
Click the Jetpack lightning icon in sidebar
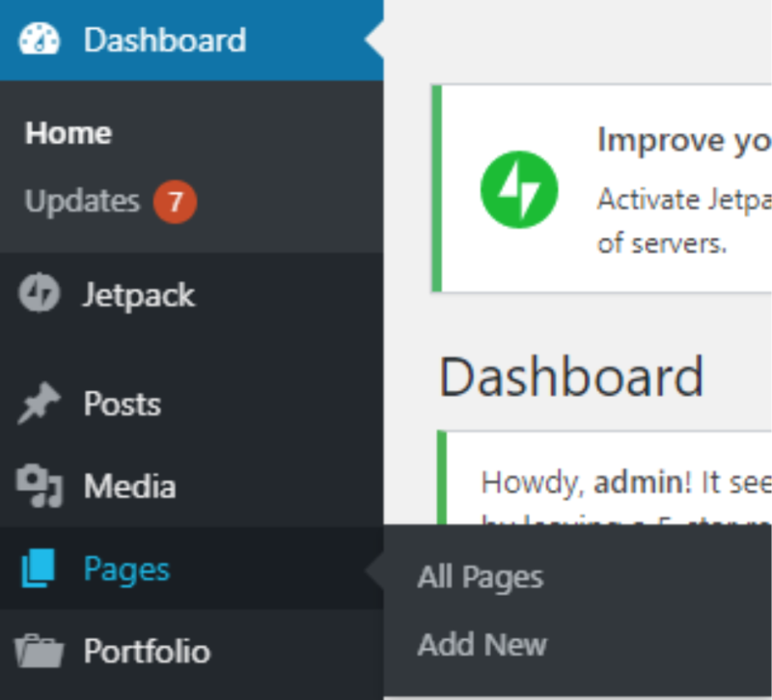tap(40, 294)
